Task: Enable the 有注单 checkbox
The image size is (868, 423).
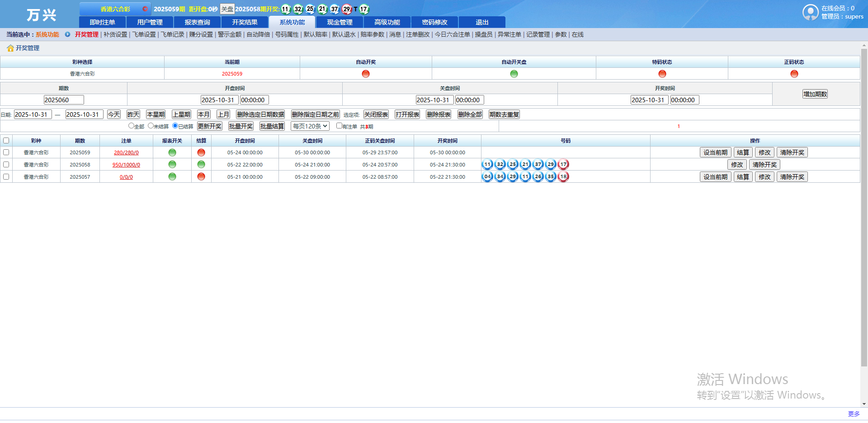Action: (x=339, y=126)
